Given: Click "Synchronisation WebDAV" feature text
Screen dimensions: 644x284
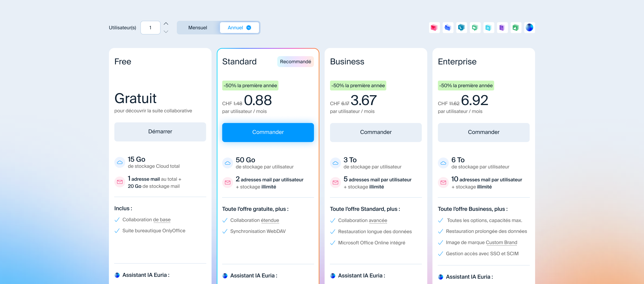Looking at the screenshot, I should click(x=258, y=231).
